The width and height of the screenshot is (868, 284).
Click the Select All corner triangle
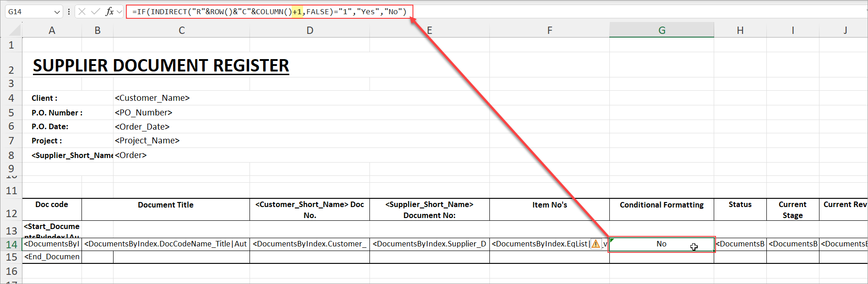[x=15, y=30]
